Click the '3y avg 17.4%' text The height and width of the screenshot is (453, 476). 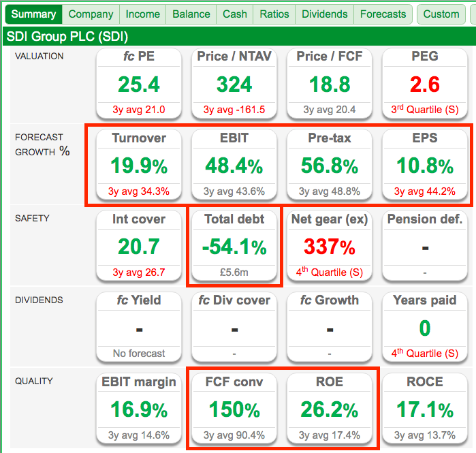pyautogui.click(x=330, y=435)
